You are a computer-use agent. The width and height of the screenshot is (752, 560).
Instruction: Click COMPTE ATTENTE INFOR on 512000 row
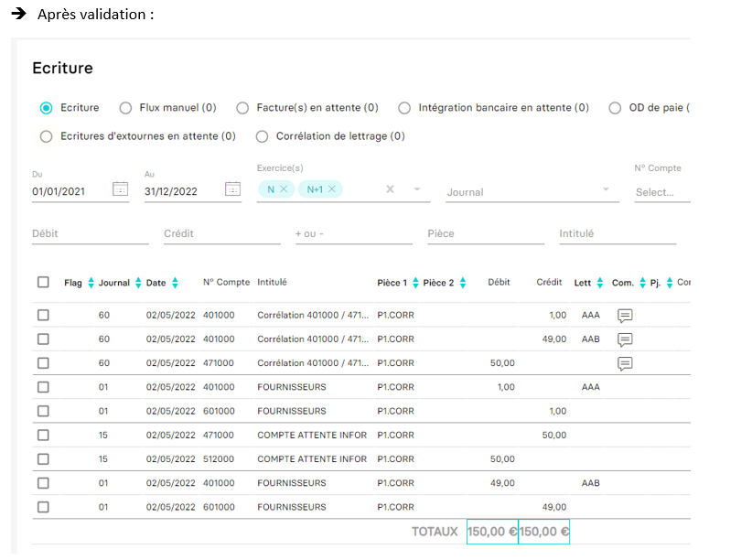[x=312, y=459]
